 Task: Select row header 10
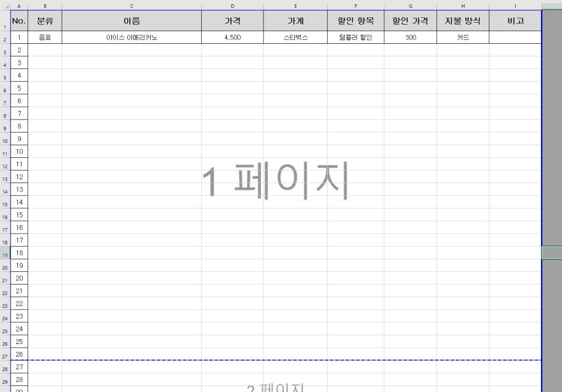pyautogui.click(x=5, y=139)
